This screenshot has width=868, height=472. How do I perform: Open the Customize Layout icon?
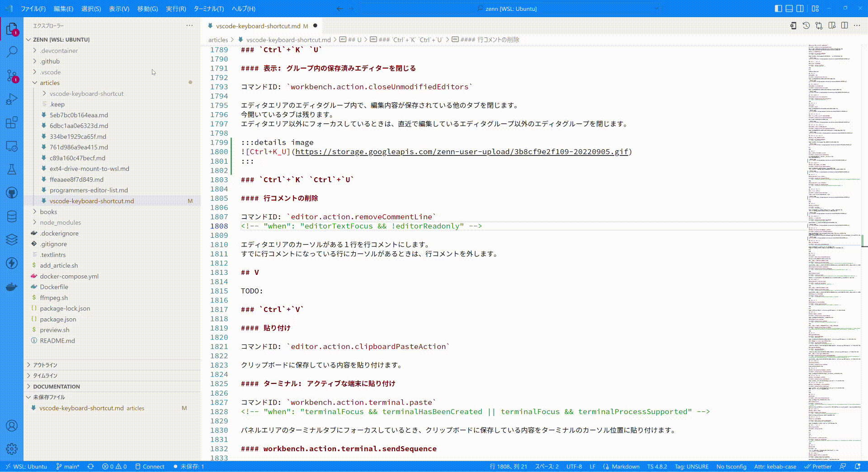[815, 9]
